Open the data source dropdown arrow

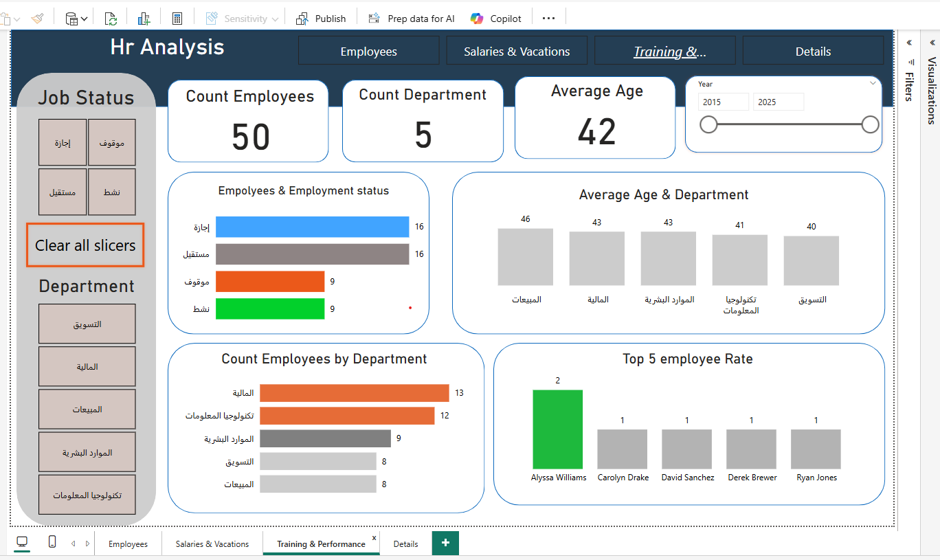pyautogui.click(x=84, y=19)
